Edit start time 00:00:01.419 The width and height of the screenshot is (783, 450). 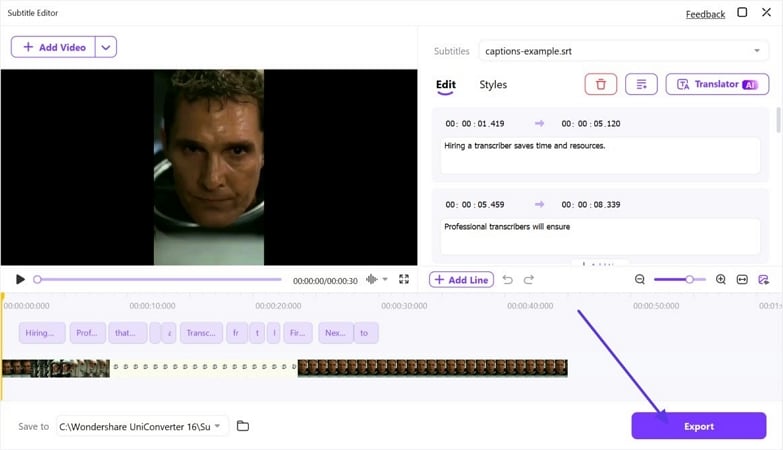[475, 123]
